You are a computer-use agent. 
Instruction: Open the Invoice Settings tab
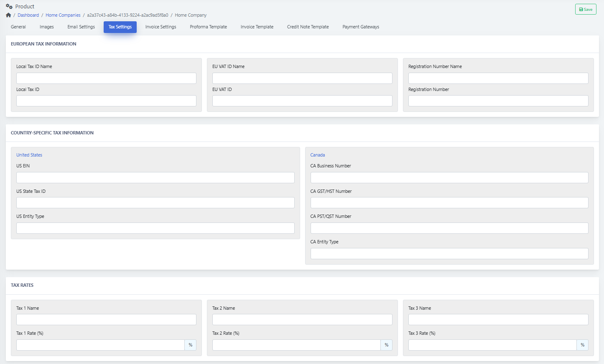click(161, 27)
